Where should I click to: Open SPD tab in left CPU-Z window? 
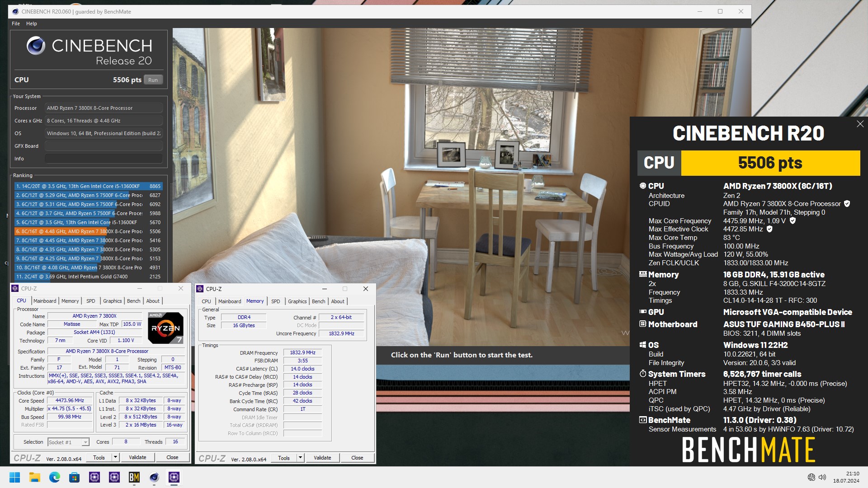(x=91, y=301)
